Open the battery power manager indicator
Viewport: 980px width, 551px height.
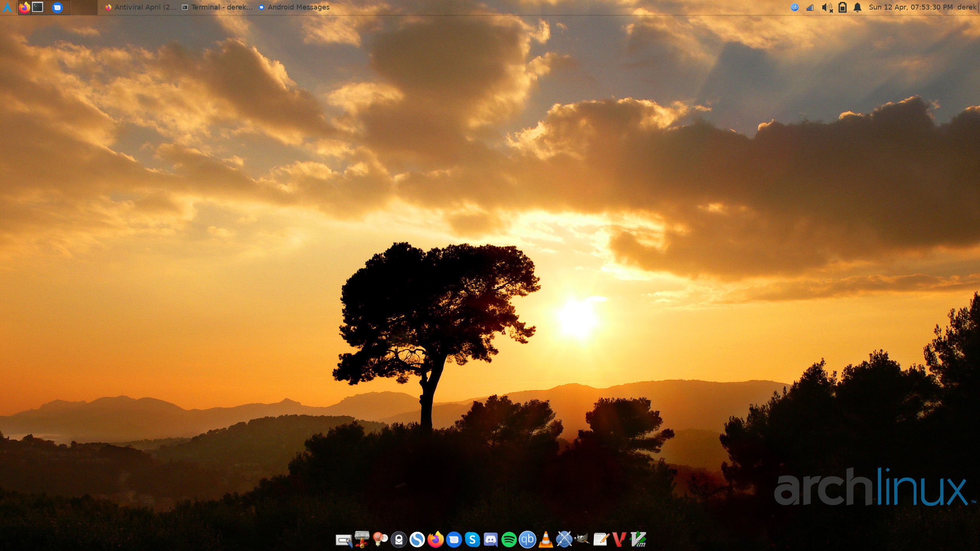click(x=843, y=7)
